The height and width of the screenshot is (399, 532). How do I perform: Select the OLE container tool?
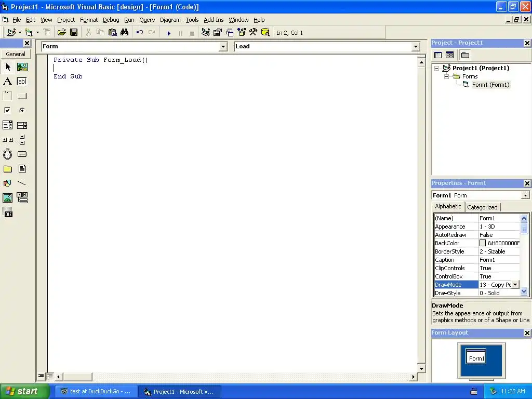tap(8, 212)
